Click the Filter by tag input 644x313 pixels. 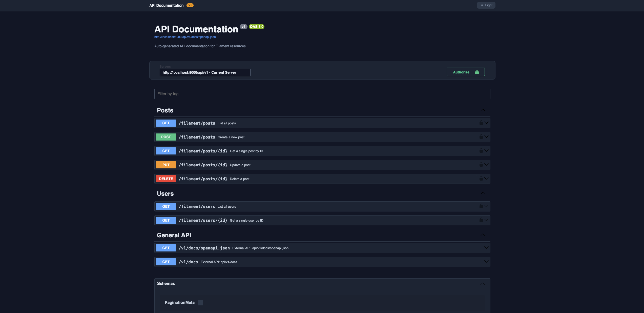click(322, 94)
